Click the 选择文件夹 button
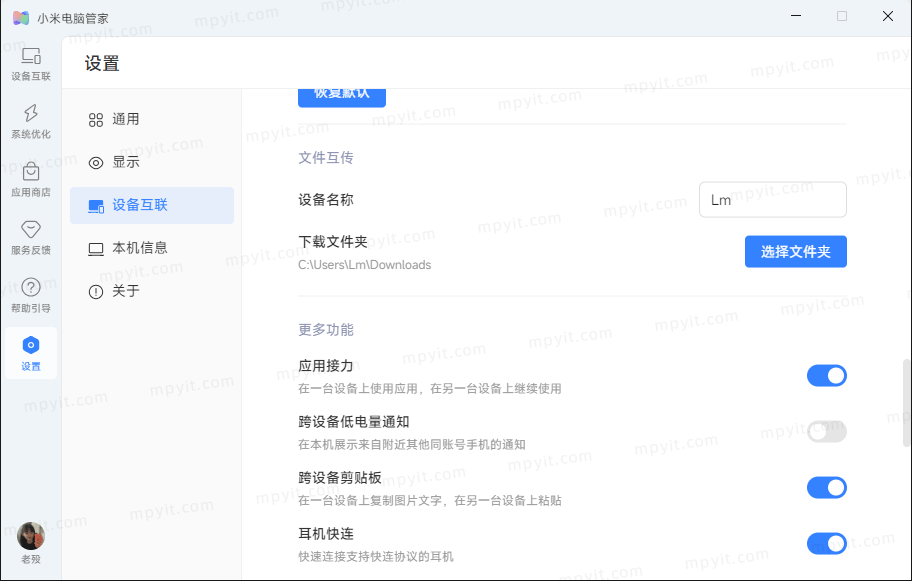Viewport: 912px width, 581px height. click(796, 252)
